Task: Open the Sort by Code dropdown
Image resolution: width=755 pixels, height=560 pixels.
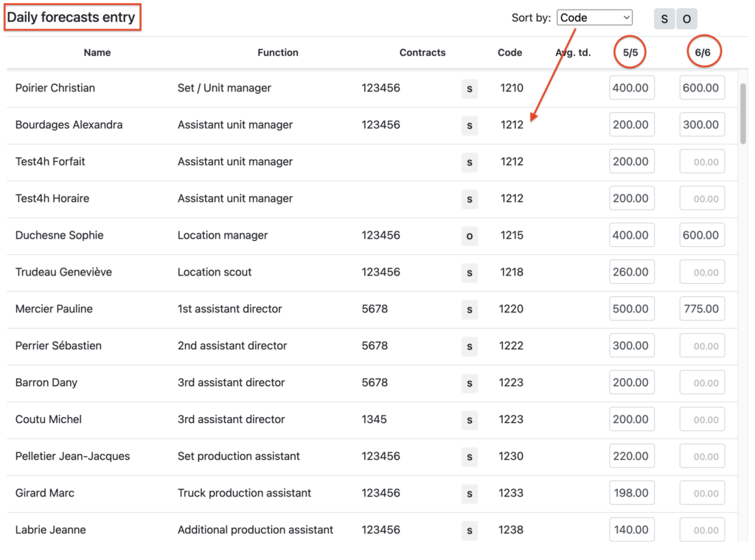Action: (594, 18)
